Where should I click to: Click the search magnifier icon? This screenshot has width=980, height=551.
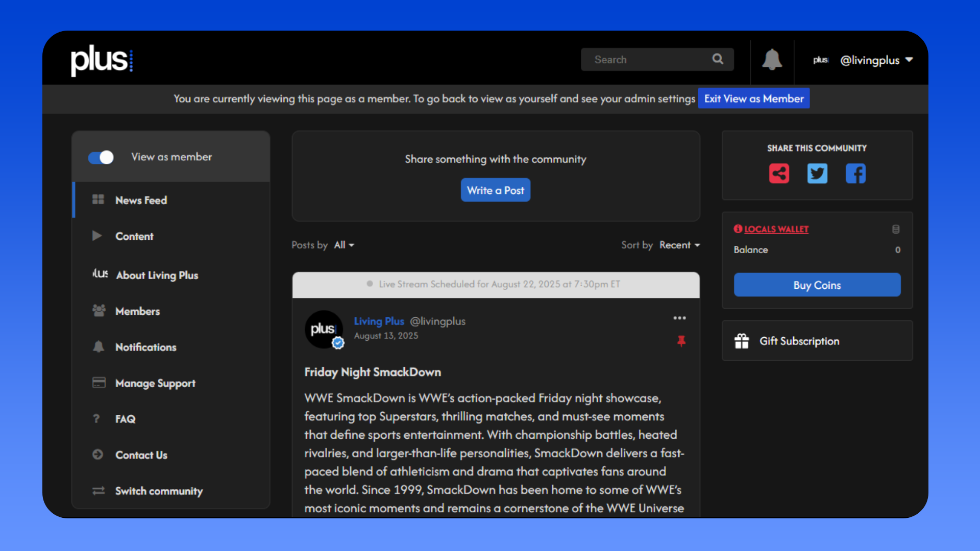click(x=718, y=59)
